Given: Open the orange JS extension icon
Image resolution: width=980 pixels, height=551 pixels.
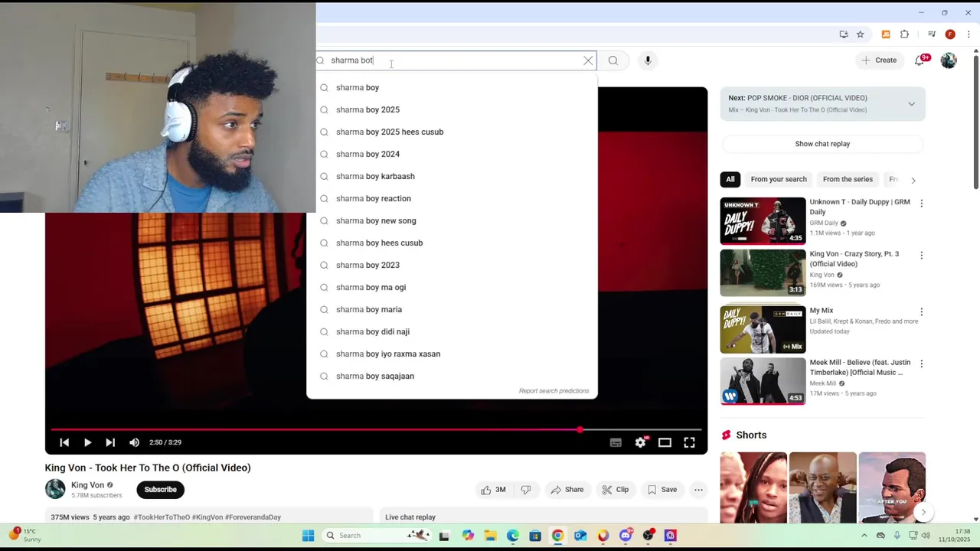Looking at the screenshot, I should [886, 34].
